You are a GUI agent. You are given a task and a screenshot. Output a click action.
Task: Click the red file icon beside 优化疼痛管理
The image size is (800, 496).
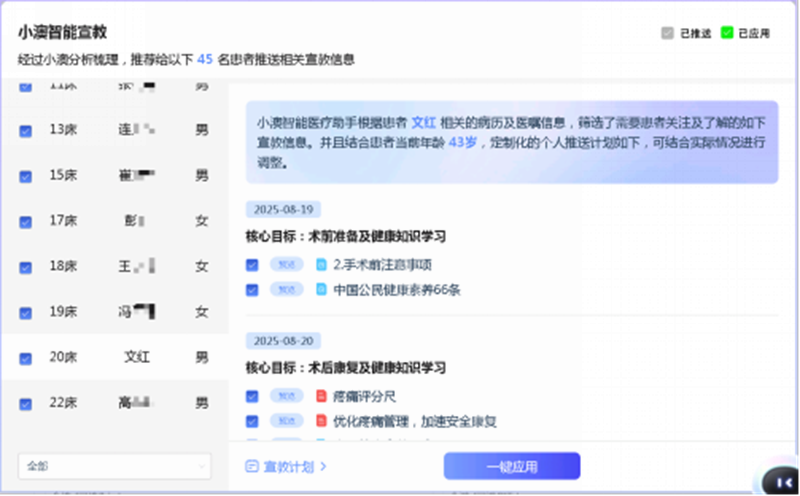coord(321,421)
